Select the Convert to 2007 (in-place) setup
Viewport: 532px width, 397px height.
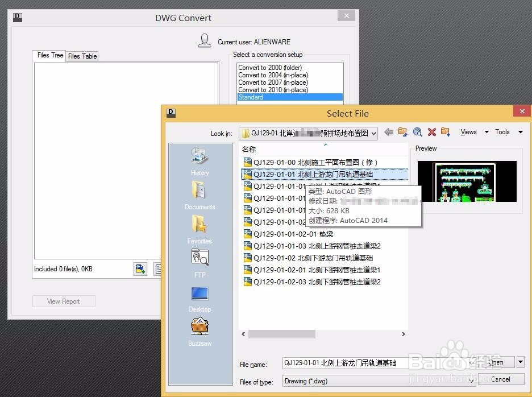[x=273, y=82]
